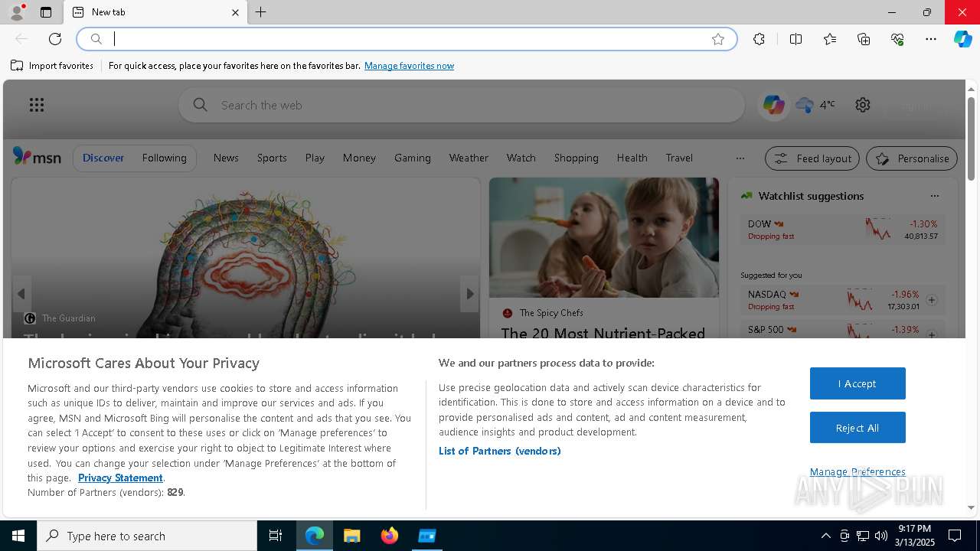This screenshot has height=551, width=980.
Task: Open the MSN apps grid launcher
Action: [37, 105]
